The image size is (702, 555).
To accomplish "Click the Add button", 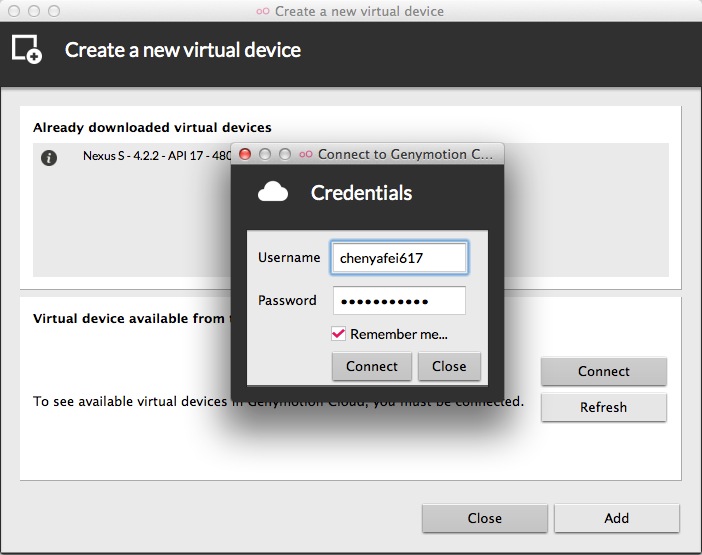I will point(616,518).
